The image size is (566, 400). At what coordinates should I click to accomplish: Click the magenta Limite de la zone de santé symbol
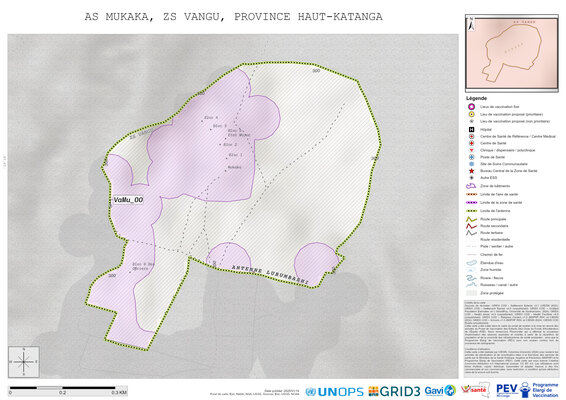click(471, 203)
